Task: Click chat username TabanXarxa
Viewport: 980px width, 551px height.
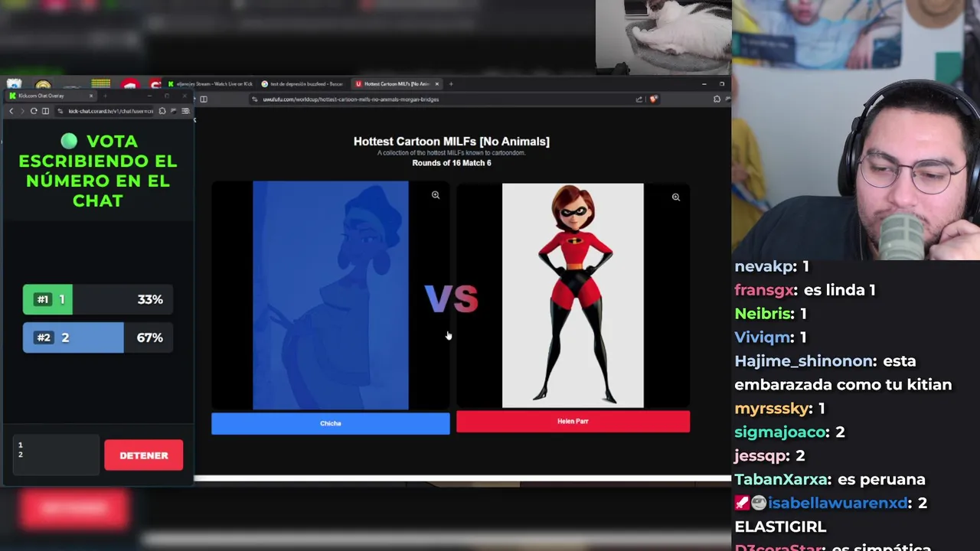Action: coord(781,480)
